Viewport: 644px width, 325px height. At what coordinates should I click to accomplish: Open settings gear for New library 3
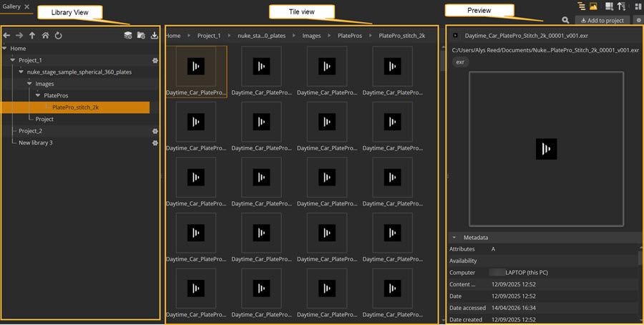click(155, 143)
